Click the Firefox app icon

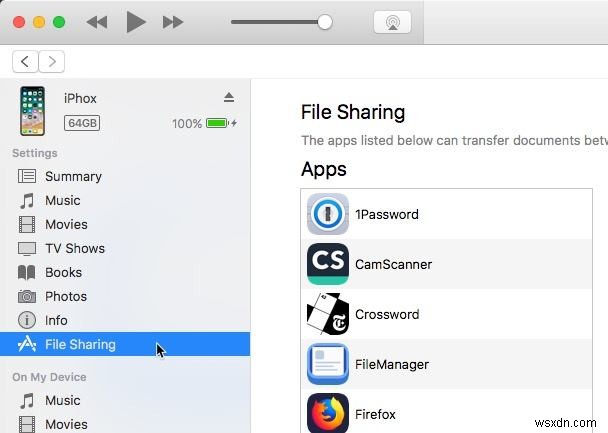click(x=328, y=413)
